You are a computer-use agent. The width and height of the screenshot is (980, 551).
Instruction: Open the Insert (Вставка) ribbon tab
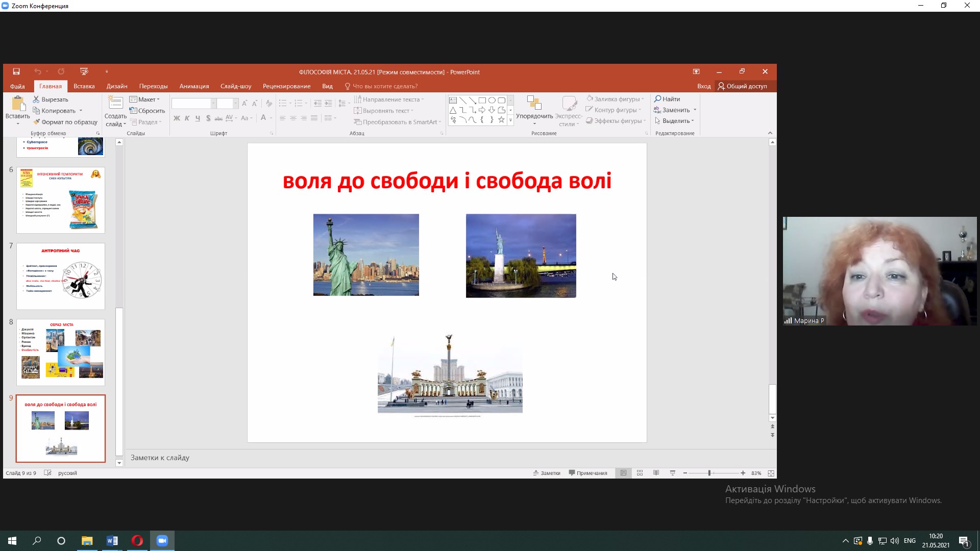[x=84, y=86]
